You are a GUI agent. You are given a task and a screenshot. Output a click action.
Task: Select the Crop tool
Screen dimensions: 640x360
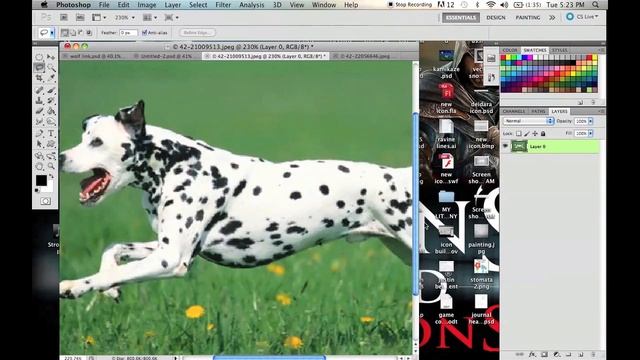coord(39,78)
